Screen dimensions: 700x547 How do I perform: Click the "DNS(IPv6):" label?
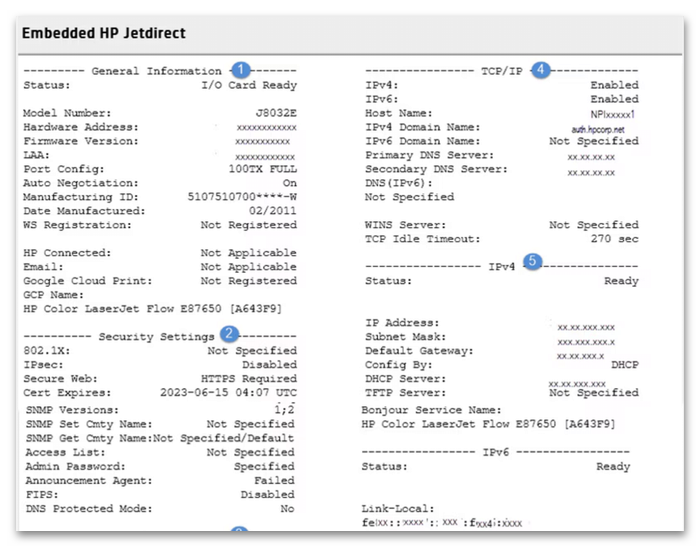coord(399,183)
